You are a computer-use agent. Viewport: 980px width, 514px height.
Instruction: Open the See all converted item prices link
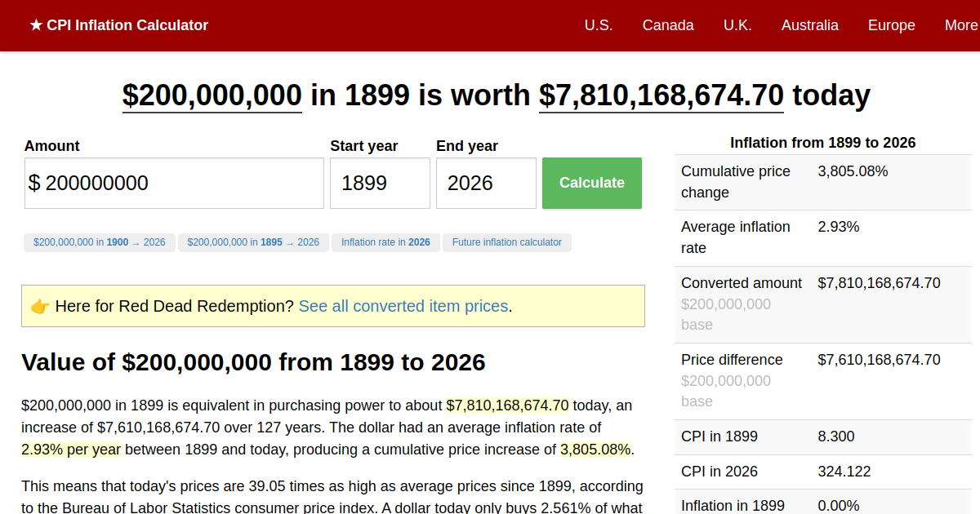click(x=403, y=306)
